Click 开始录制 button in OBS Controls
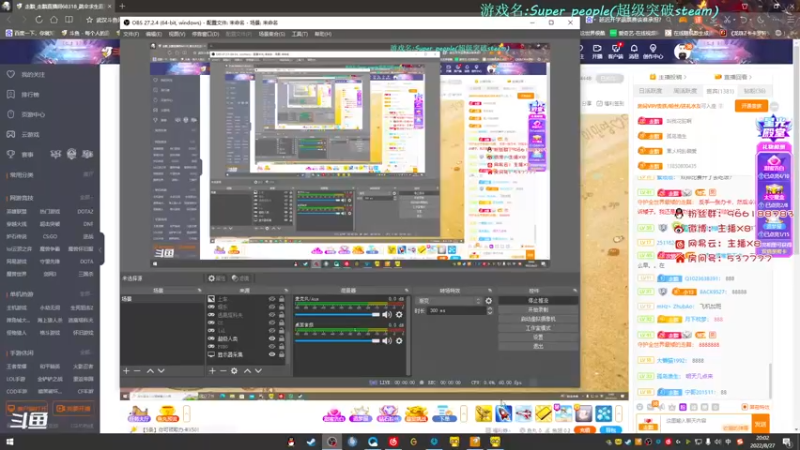The image size is (800, 450). [x=538, y=310]
